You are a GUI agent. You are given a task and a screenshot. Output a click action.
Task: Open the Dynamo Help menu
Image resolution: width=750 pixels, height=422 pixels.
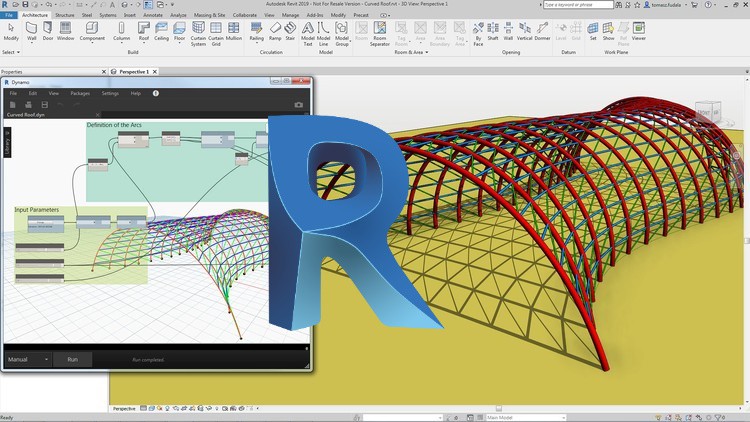(135, 93)
